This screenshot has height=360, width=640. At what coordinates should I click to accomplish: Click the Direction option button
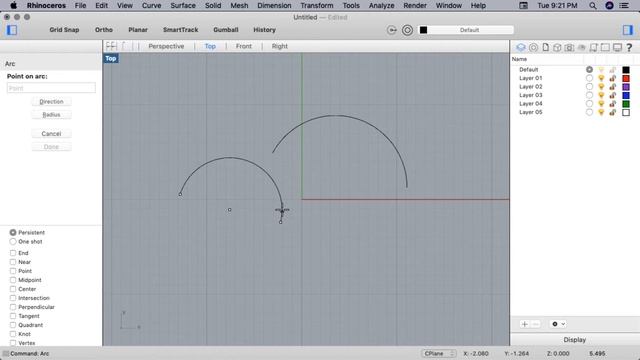click(51, 102)
